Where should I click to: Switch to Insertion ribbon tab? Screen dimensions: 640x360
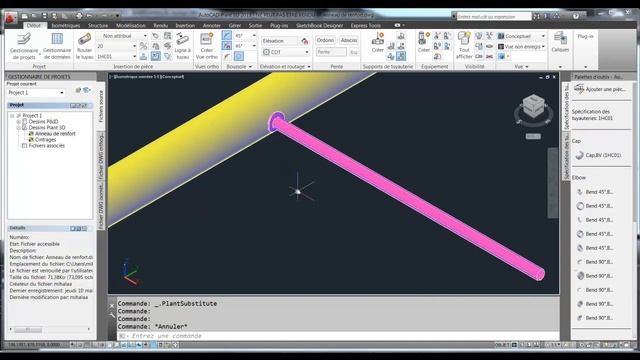[x=185, y=25]
